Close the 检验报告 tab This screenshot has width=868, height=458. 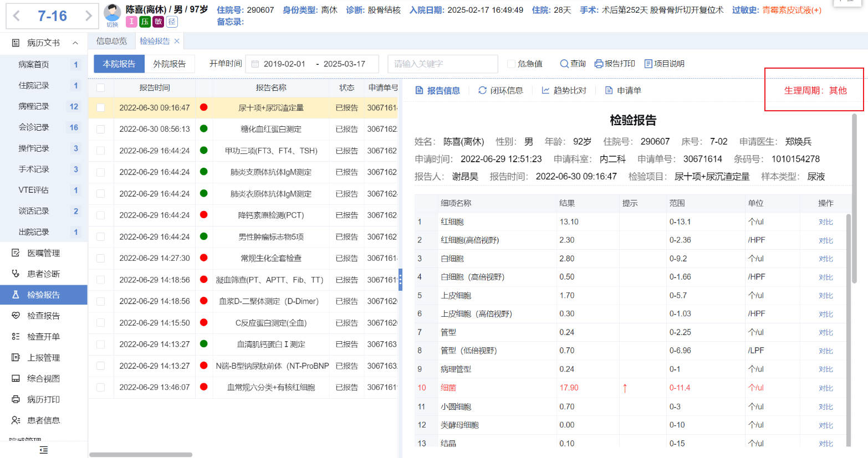(177, 41)
